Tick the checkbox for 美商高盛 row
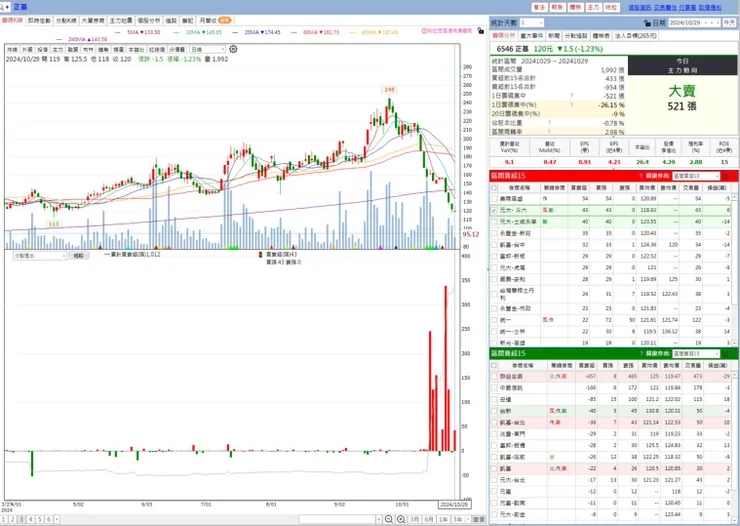This screenshot has width=740, height=526. (x=494, y=199)
